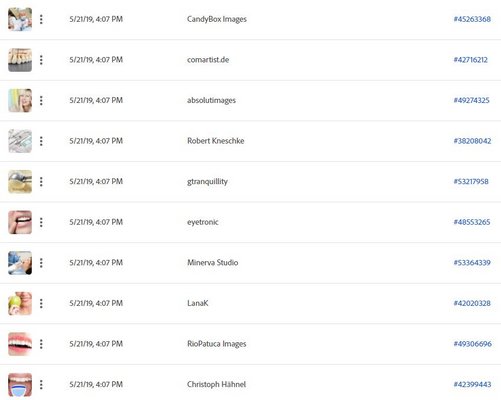Open three-dot menu for Minerva Studio row
Image resolution: width=501 pixels, height=400 pixels.
coord(41,263)
